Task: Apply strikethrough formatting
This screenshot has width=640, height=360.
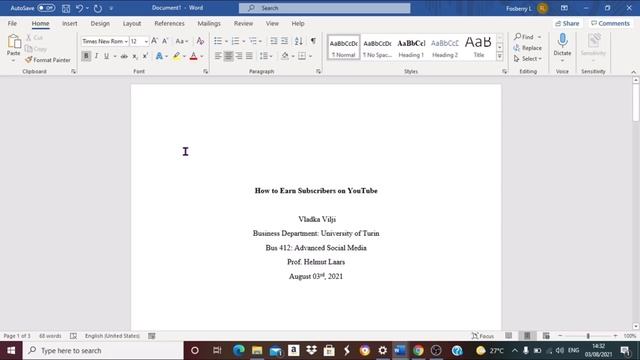Action: click(124, 56)
